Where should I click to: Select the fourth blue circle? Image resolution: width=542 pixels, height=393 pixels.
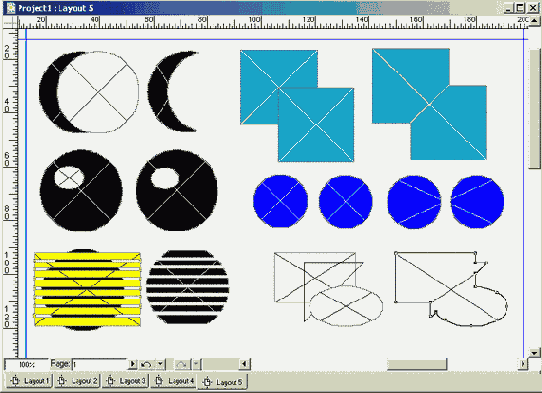click(x=477, y=202)
